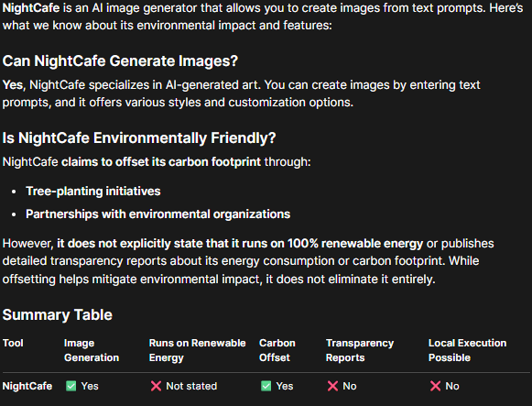Click the Transparency Reports column header
This screenshot has width=532, height=406.
(360, 350)
